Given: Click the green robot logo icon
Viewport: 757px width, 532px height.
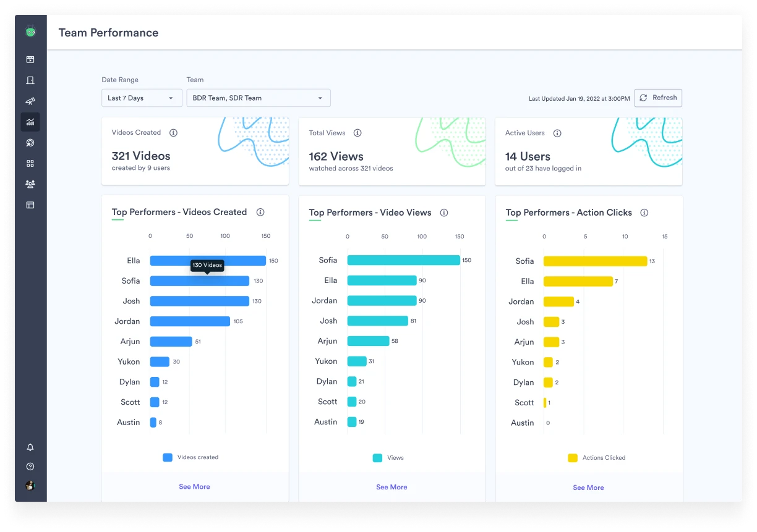Looking at the screenshot, I should tap(30, 31).
